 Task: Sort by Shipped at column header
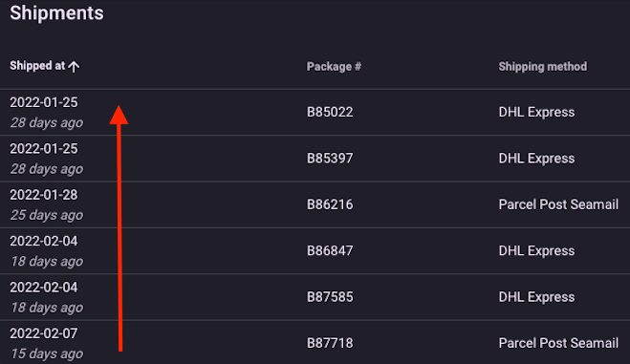pos(37,66)
